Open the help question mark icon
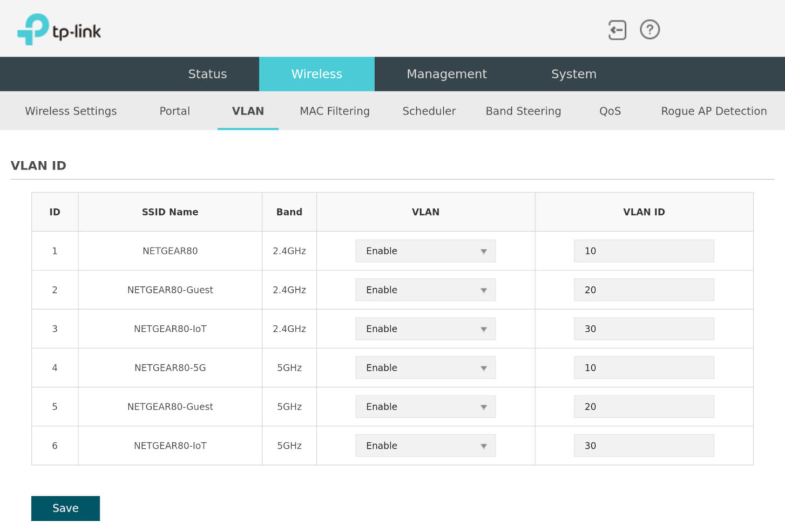 [649, 30]
